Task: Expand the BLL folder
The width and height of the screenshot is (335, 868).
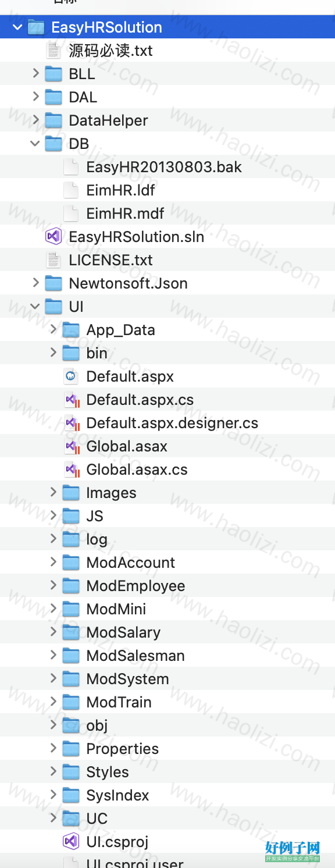Action: (x=35, y=74)
